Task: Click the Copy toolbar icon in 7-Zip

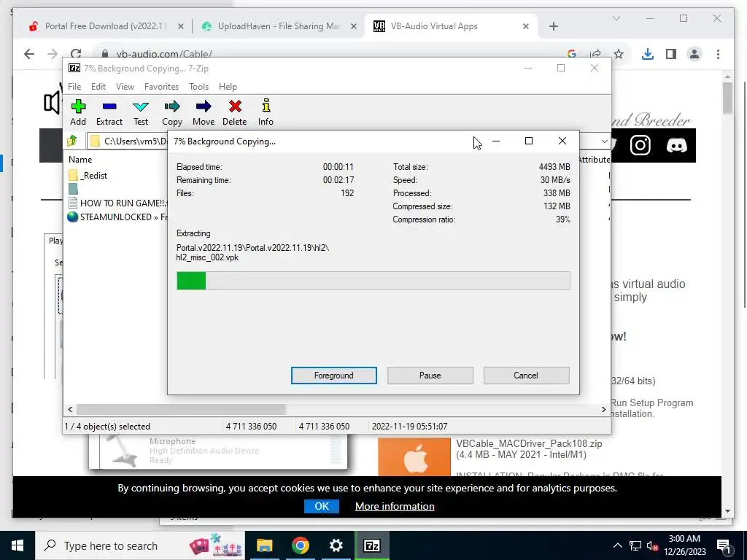Action: [172, 112]
